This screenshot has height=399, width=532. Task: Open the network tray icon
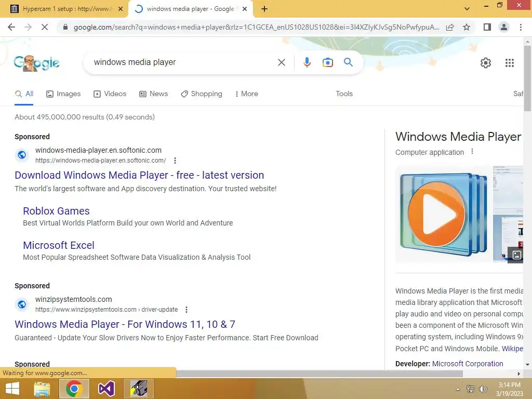(x=471, y=389)
